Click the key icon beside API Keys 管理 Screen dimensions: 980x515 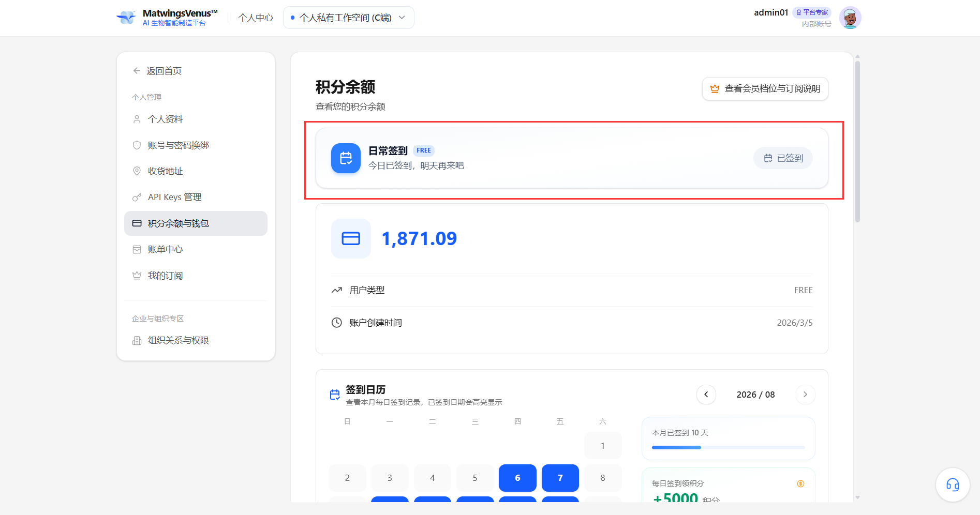coord(137,197)
